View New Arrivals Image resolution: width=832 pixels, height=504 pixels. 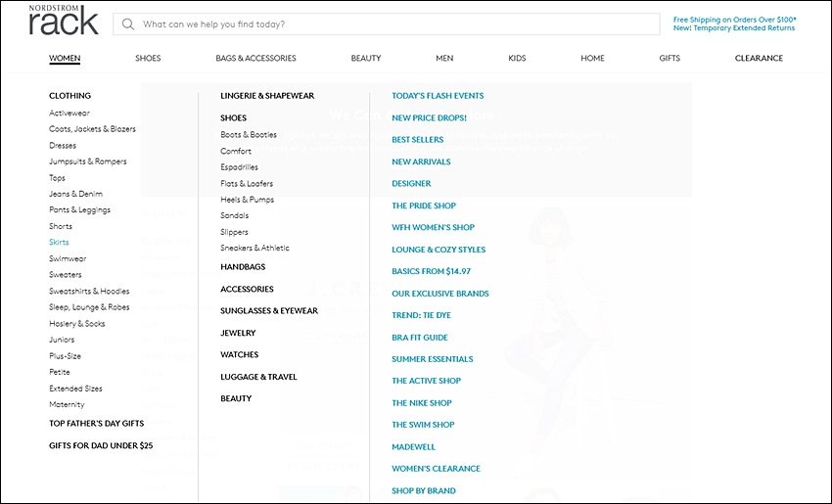click(x=421, y=161)
